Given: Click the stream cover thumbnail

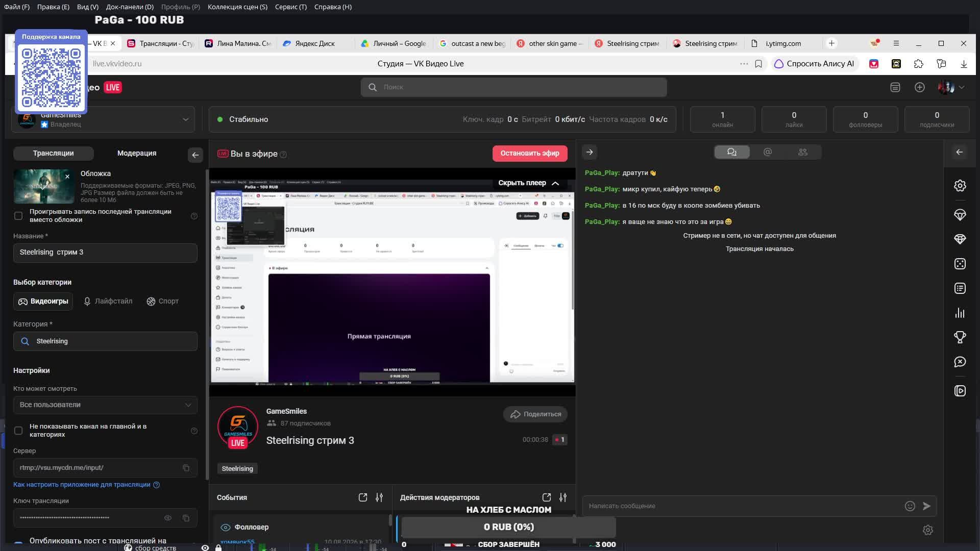Looking at the screenshot, I should (x=44, y=187).
